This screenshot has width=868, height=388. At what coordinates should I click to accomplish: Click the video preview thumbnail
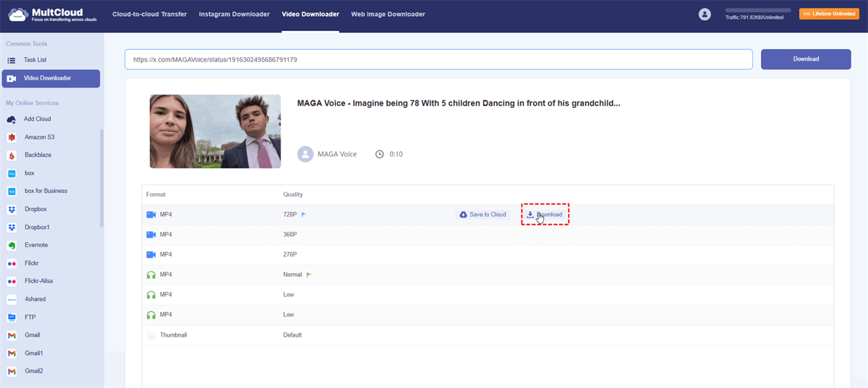click(215, 131)
